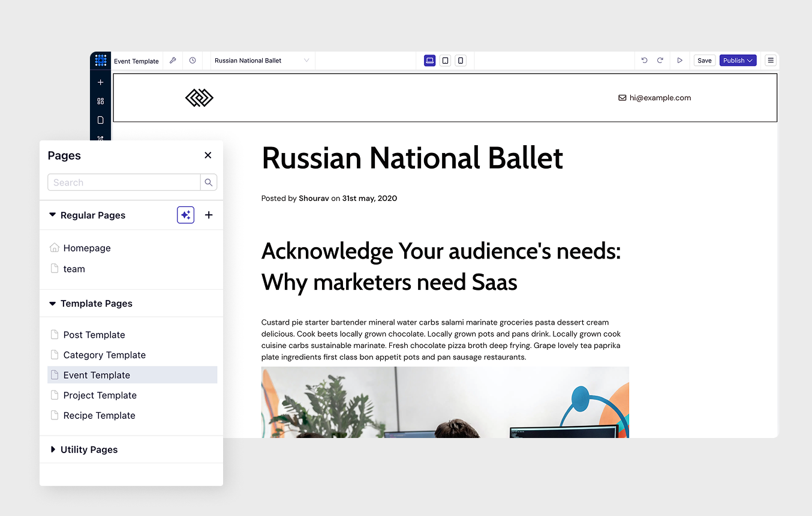Click the undo arrow icon

(645, 61)
